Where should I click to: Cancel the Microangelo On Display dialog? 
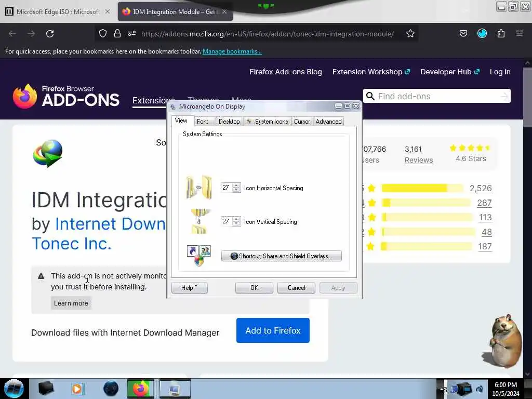click(x=296, y=288)
